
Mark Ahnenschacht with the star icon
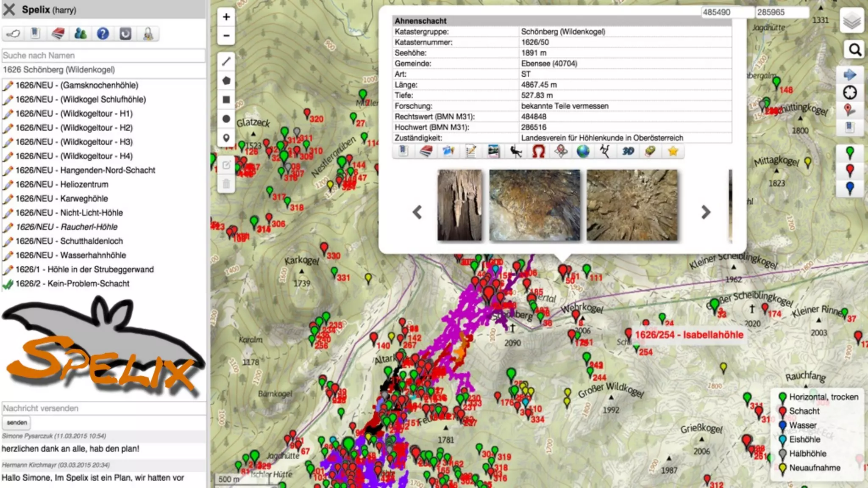tap(673, 151)
